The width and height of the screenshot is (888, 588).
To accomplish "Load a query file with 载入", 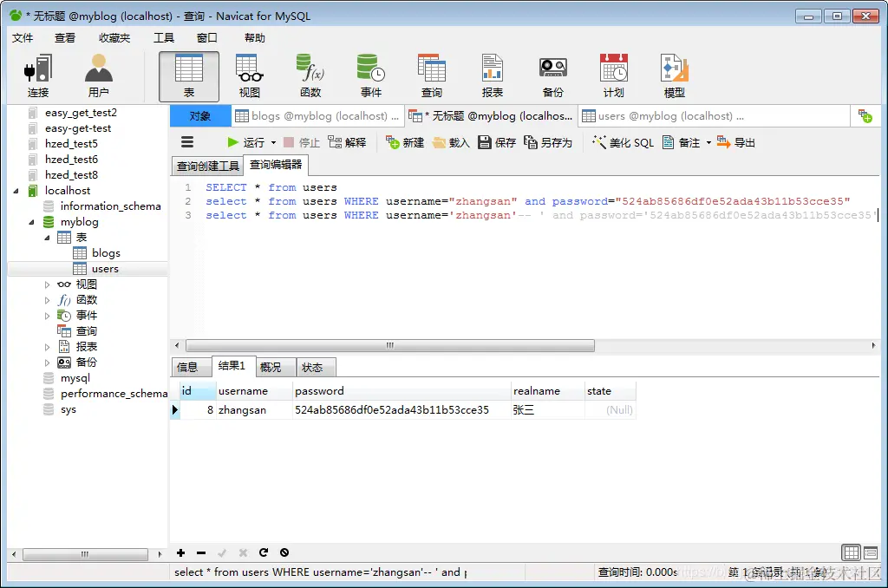I will tap(451, 142).
